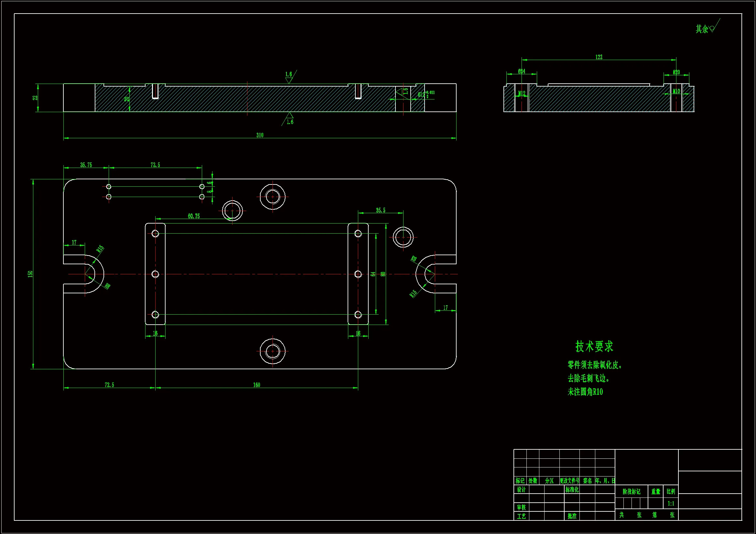Click the 设计 cell in title block

[521, 490]
